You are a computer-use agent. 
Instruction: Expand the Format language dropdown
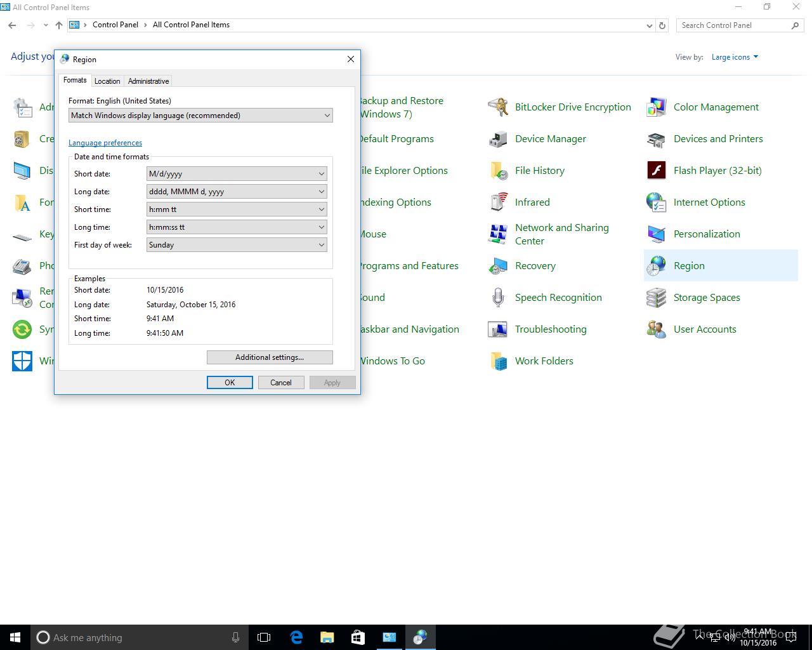tap(200, 116)
